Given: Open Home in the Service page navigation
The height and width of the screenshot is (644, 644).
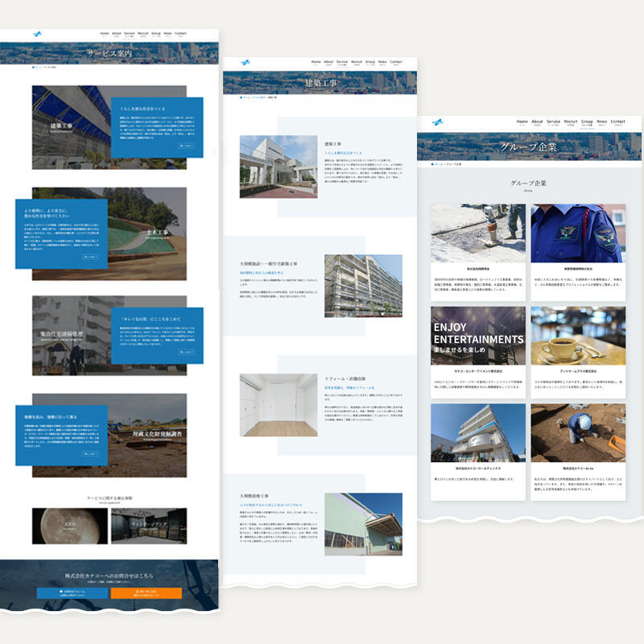Looking at the screenshot, I should [105, 34].
